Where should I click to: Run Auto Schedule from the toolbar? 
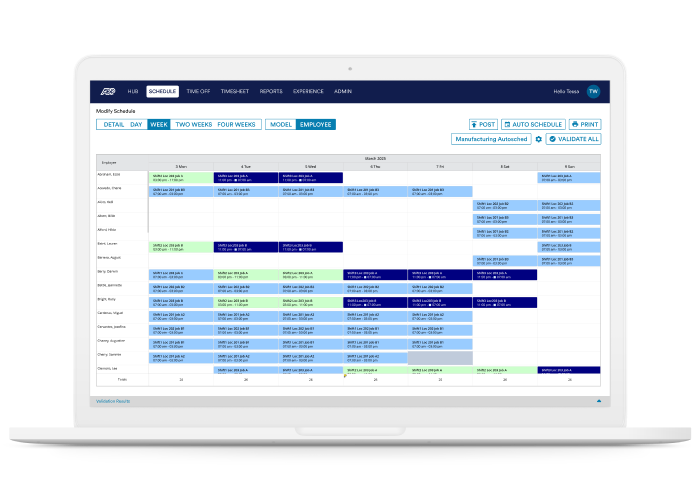coord(532,125)
